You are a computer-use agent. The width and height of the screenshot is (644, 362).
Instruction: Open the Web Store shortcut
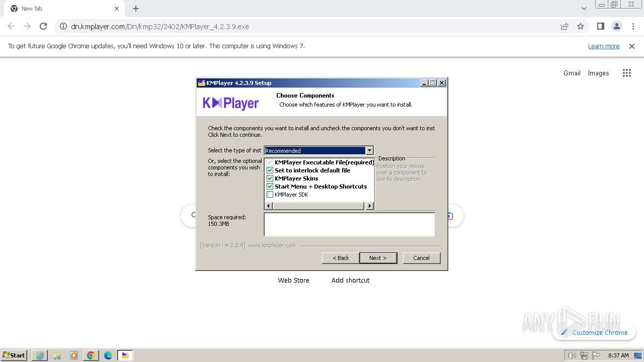pos(294,280)
